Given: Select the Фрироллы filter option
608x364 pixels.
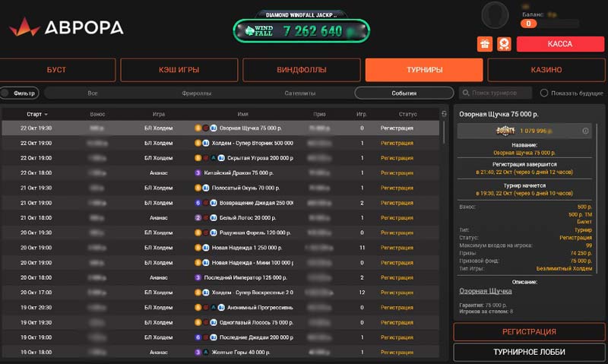Looking at the screenshot, I should [x=196, y=93].
